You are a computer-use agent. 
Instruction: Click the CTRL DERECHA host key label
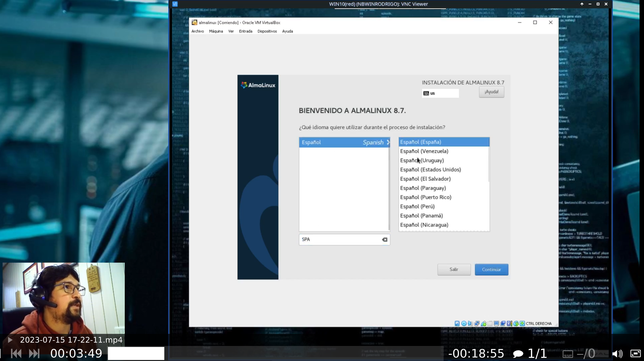click(538, 324)
